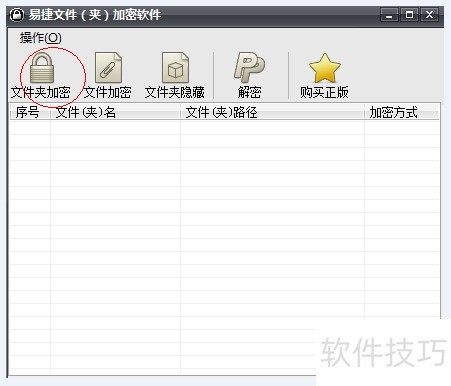Viewport: 451px width, 386px height.
Task: Maximize the 易捷文件(夹)加密软件 window
Action: coord(409,15)
